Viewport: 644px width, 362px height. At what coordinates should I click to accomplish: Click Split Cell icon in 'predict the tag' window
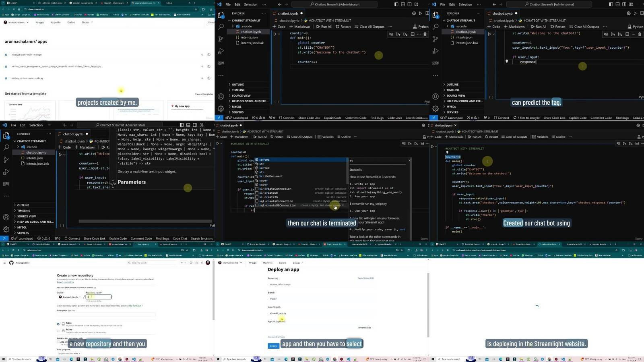(x=627, y=34)
